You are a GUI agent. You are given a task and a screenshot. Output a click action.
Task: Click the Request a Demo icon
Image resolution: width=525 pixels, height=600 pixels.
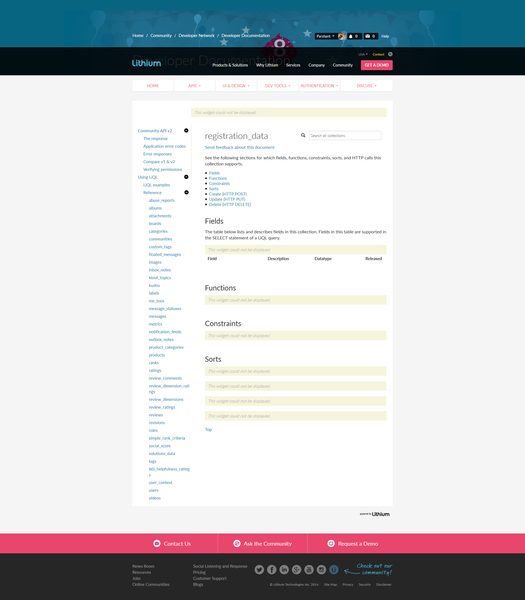click(331, 543)
